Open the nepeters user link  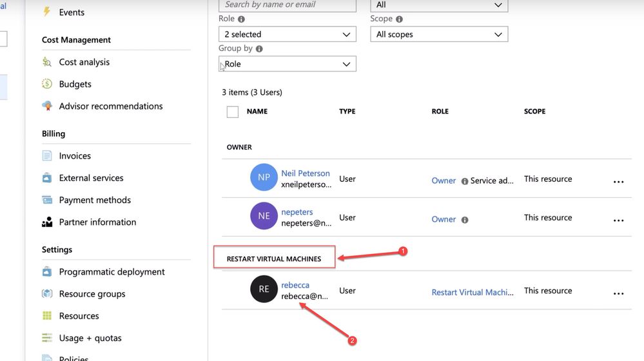click(x=297, y=212)
